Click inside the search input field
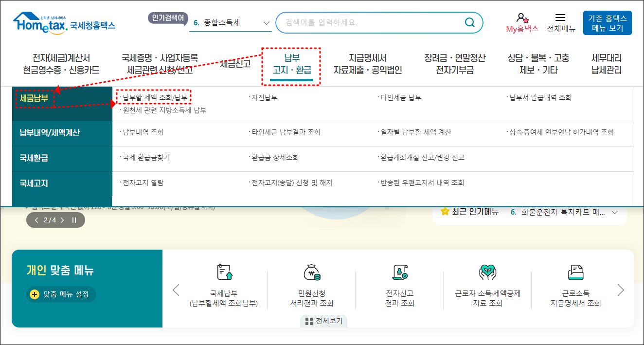This screenshot has height=345, width=644. pos(370,22)
